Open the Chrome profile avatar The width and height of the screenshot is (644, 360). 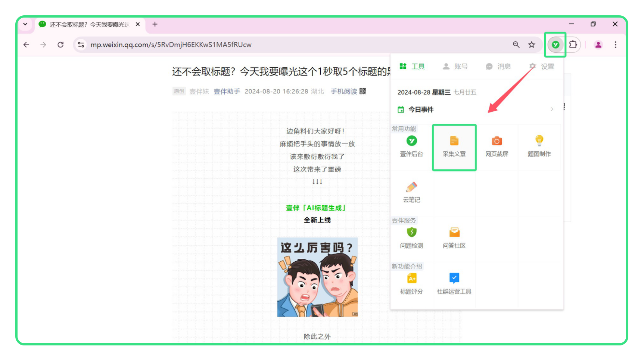598,45
